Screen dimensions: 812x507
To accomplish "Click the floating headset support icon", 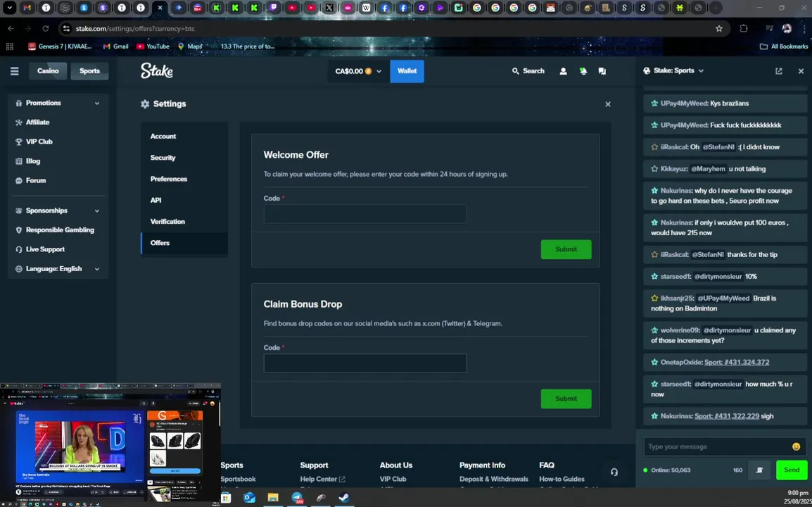I will [614, 472].
